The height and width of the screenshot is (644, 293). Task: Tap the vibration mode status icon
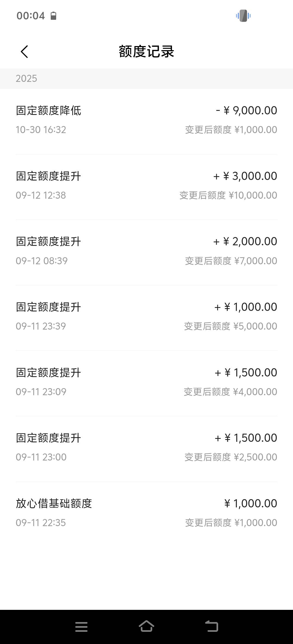pyautogui.click(x=243, y=16)
